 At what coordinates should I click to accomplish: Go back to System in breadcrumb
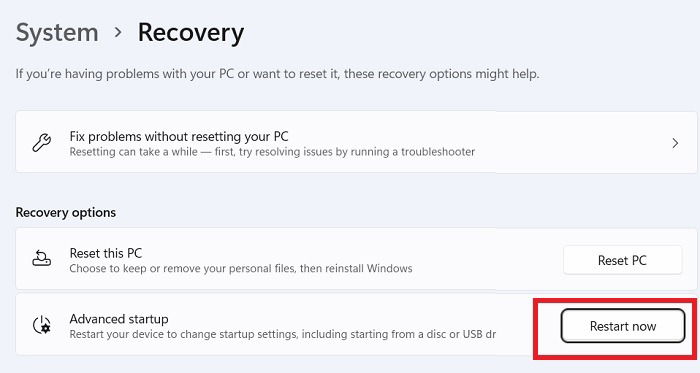click(57, 33)
